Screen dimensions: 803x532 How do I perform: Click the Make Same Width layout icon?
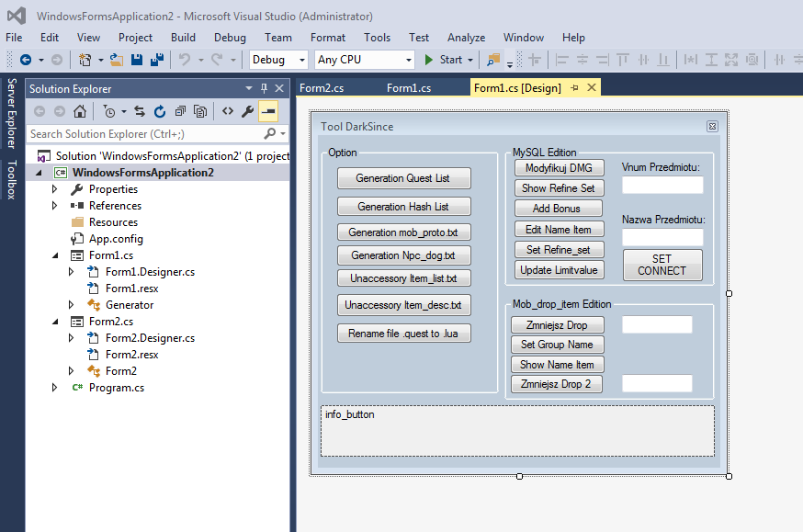[x=690, y=60]
